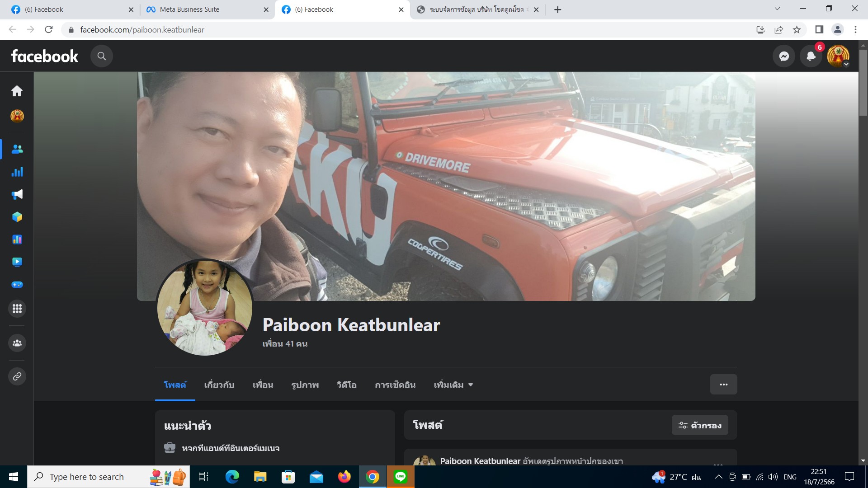The image size is (868, 488).
Task: Open the Ads megaphone icon in sidebar
Action: (17, 194)
